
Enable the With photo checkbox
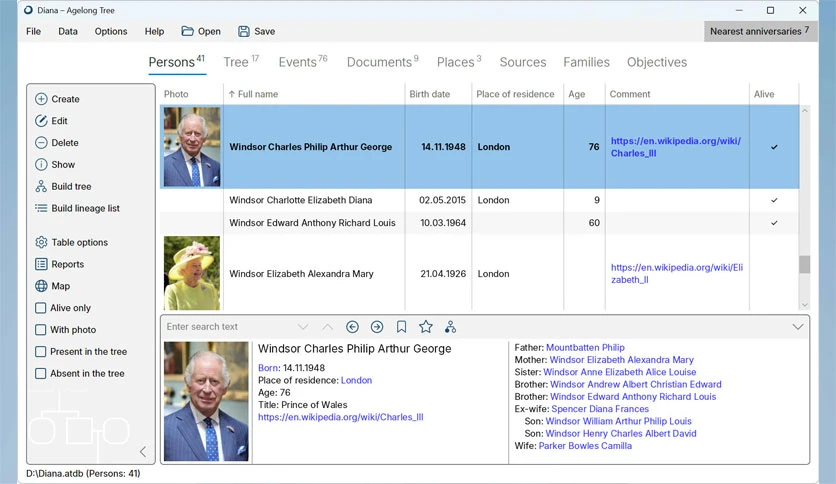[x=41, y=330]
